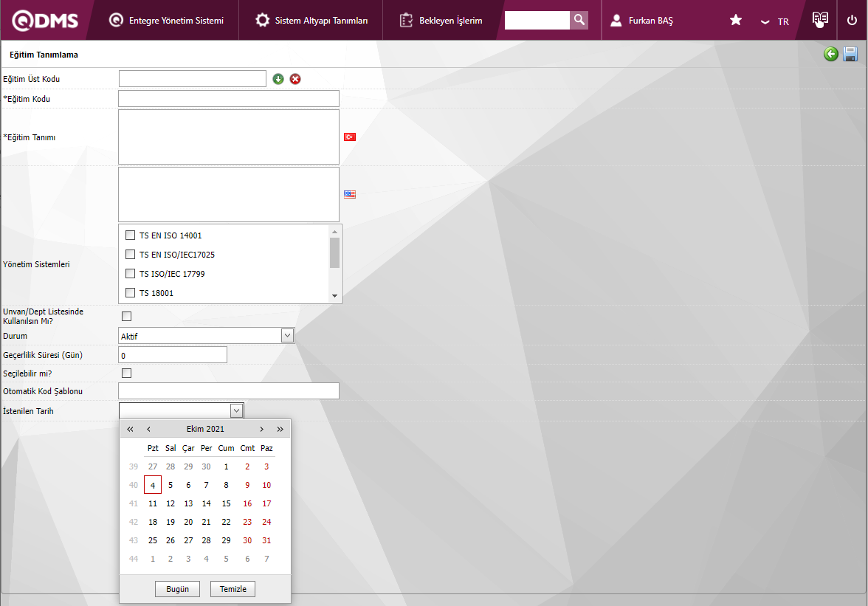Focus the top search input field

click(537, 20)
